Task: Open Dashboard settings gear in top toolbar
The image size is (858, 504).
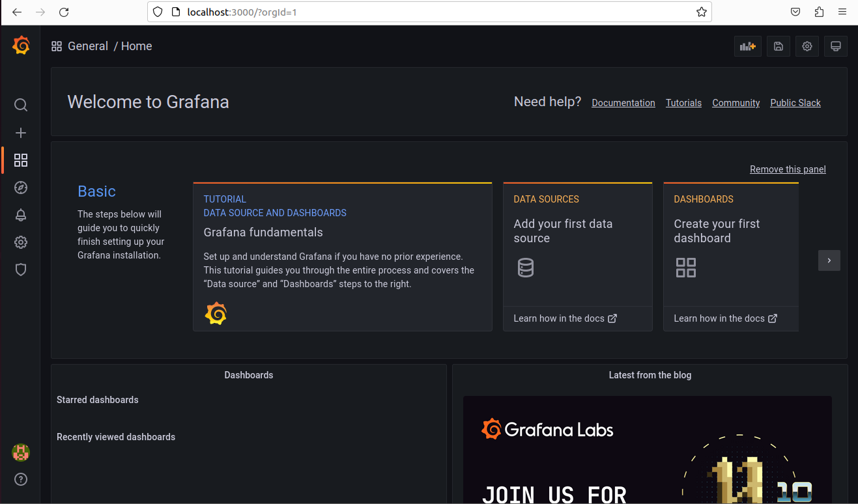Action: coord(807,46)
